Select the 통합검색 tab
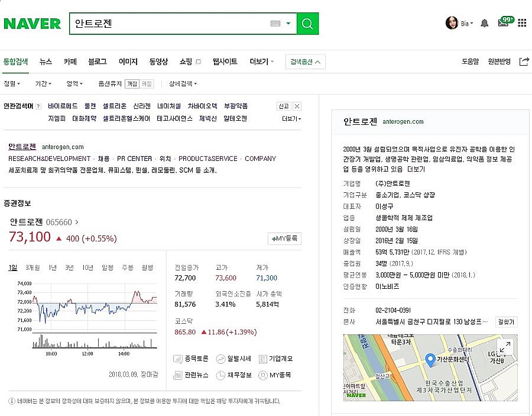This screenshot has width=532, height=416. [15, 62]
